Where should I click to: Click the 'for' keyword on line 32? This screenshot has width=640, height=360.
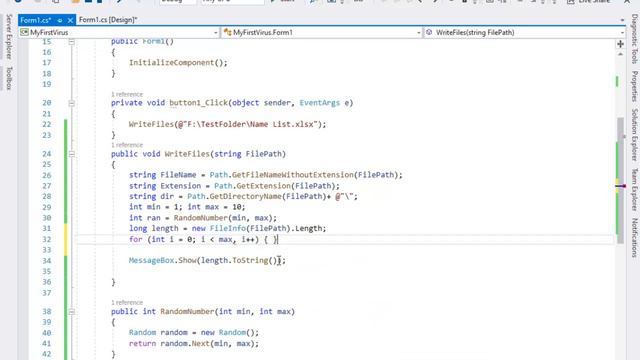point(136,240)
